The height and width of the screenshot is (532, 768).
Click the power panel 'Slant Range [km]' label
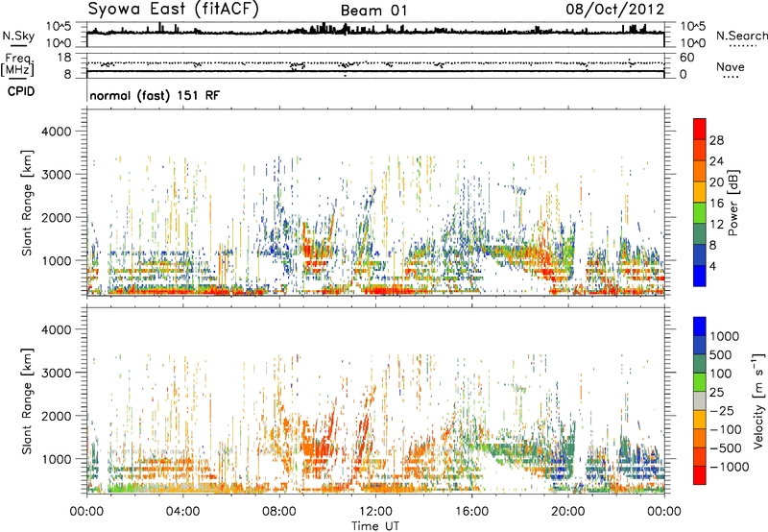(27, 203)
